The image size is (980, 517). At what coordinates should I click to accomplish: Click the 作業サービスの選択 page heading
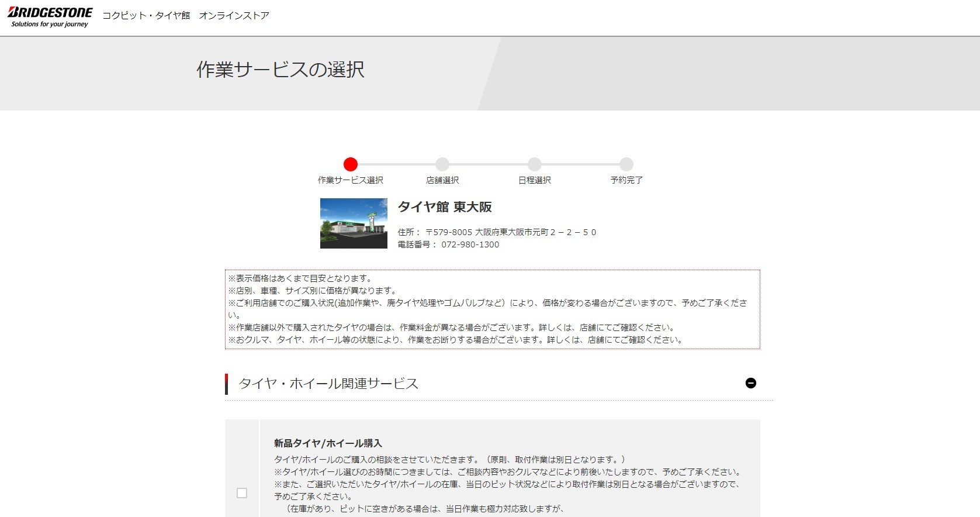tap(281, 70)
